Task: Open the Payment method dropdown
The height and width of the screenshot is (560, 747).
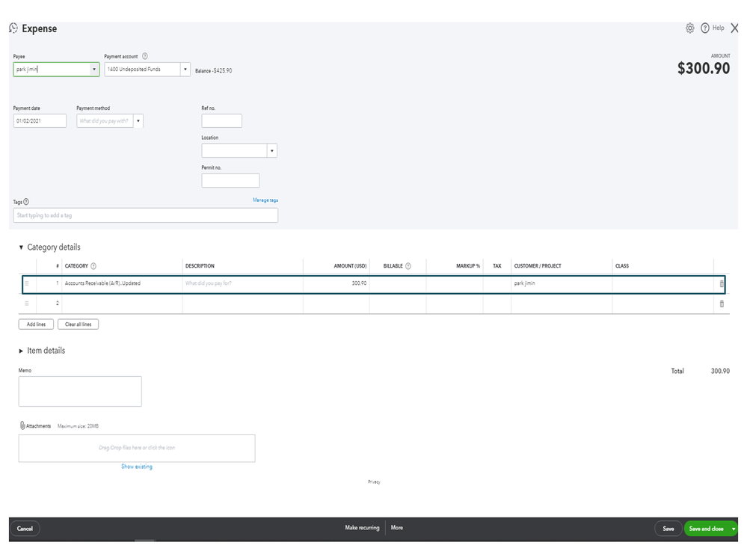Action: click(x=138, y=121)
